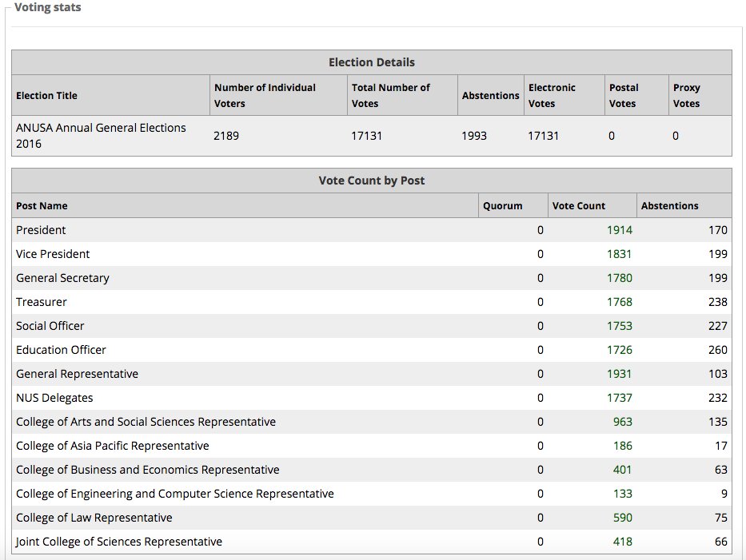The image size is (746, 560).
Task: Click College of Business and Economics count 401
Action: (622, 470)
